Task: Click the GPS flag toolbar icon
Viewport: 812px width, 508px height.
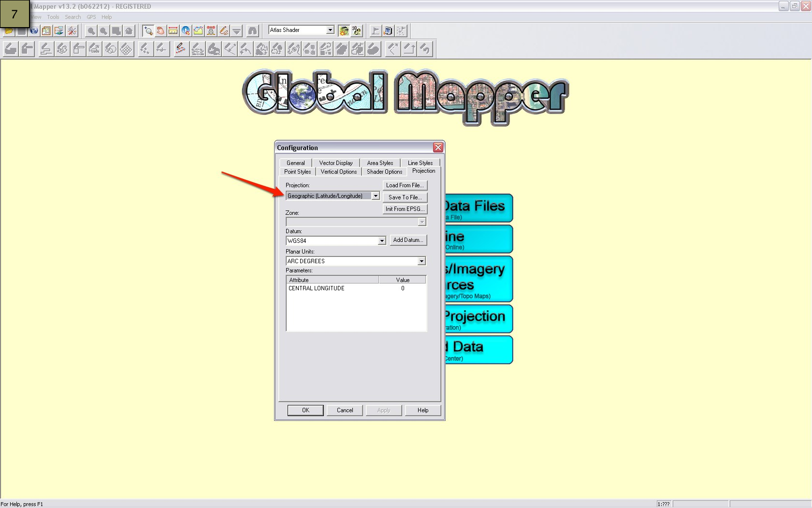Action: tap(376, 30)
